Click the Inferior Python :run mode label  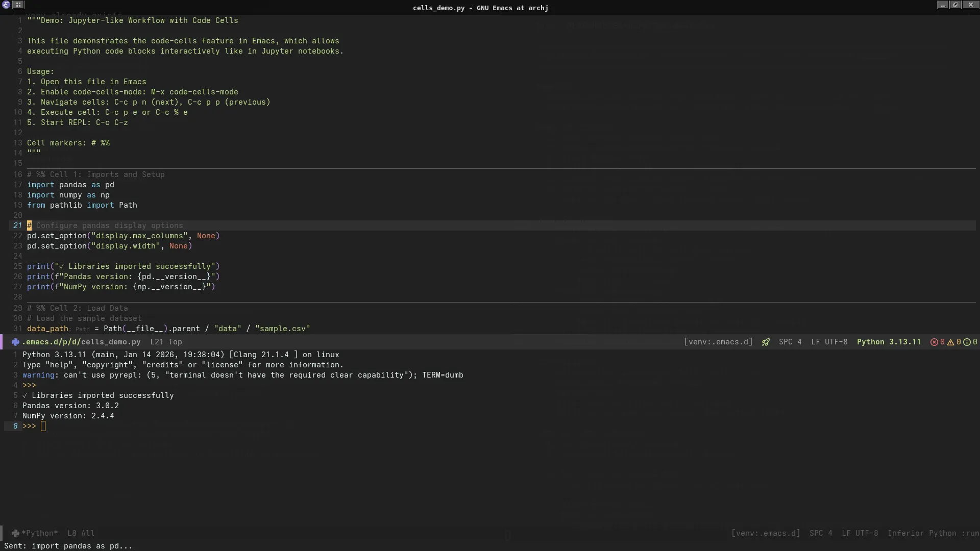[x=933, y=533]
